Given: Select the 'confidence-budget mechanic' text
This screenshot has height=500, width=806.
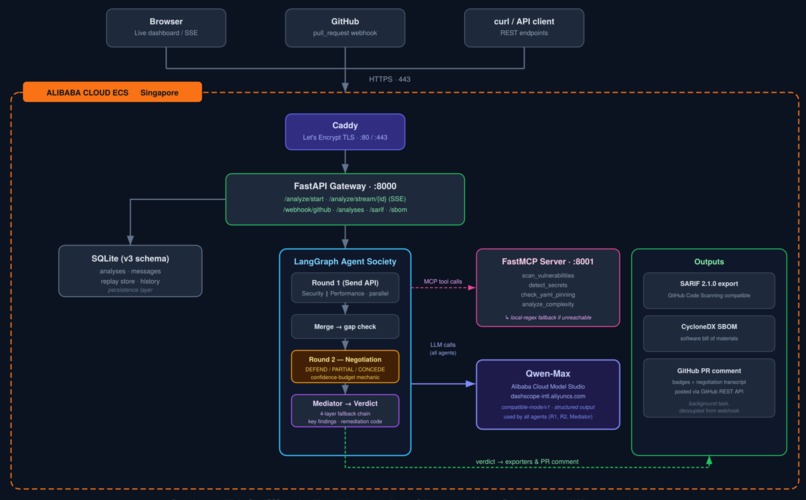Looking at the screenshot, I should (x=345, y=377).
